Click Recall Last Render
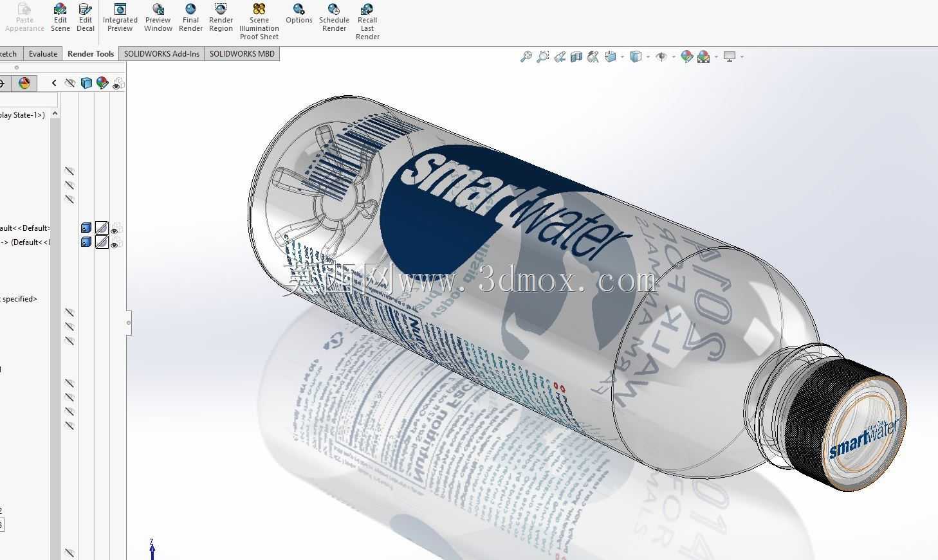 367,21
